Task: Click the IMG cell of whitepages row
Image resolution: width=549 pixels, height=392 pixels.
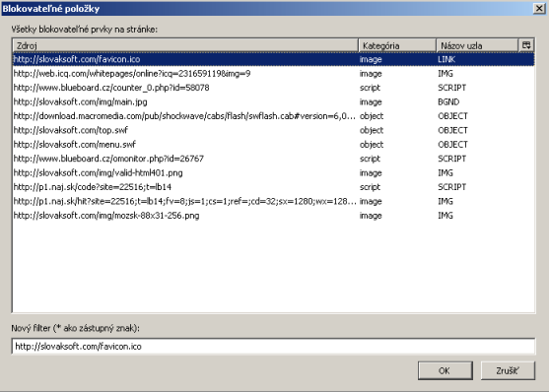Action: click(446, 74)
